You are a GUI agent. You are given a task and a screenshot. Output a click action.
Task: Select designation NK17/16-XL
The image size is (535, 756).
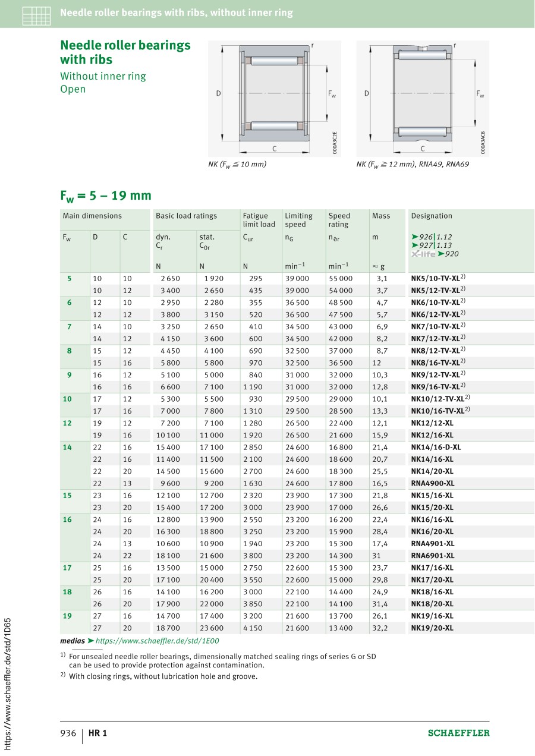point(432,568)
